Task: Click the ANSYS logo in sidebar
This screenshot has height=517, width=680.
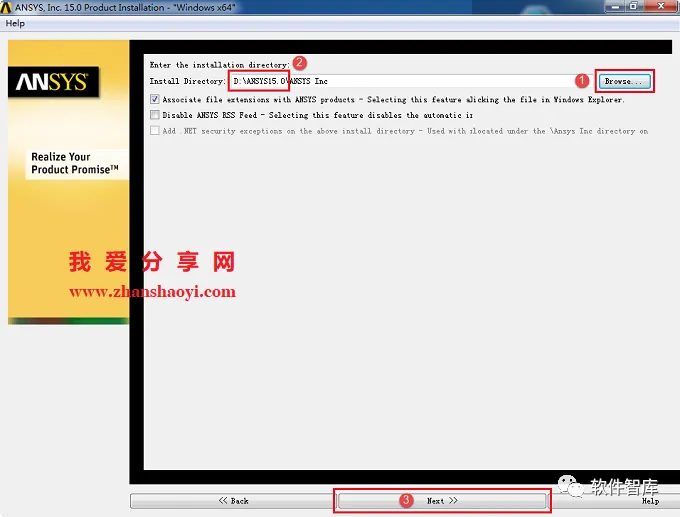Action: click(53, 82)
